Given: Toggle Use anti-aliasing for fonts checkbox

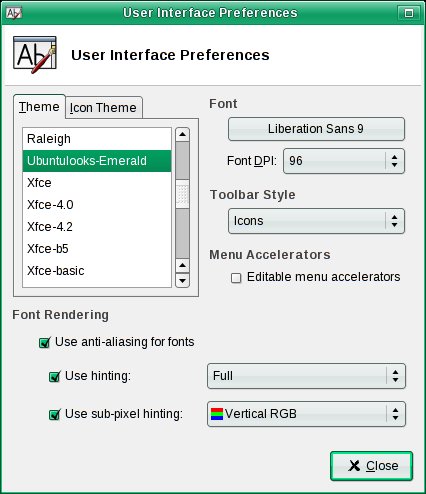Looking at the screenshot, I should click(x=45, y=342).
